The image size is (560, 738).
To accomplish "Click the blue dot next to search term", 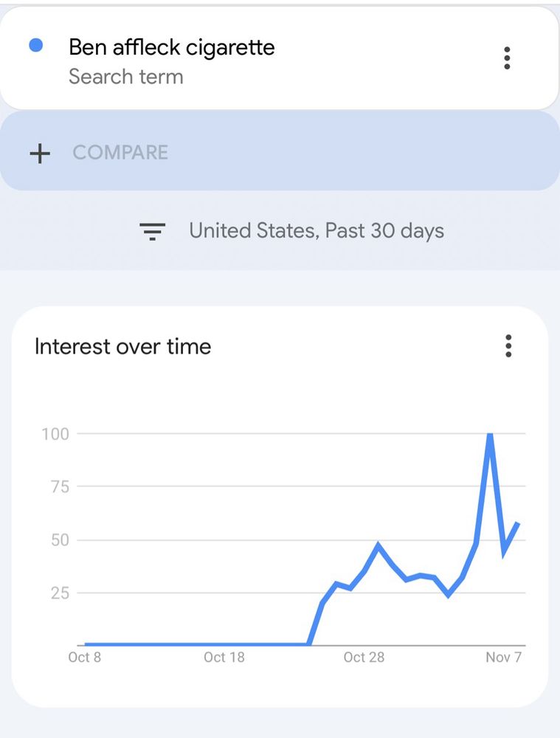I will click(35, 46).
